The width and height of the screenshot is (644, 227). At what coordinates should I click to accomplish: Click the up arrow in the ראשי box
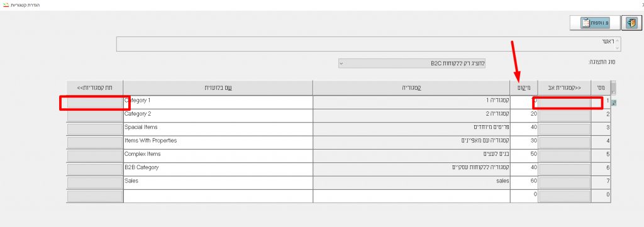pos(617,40)
